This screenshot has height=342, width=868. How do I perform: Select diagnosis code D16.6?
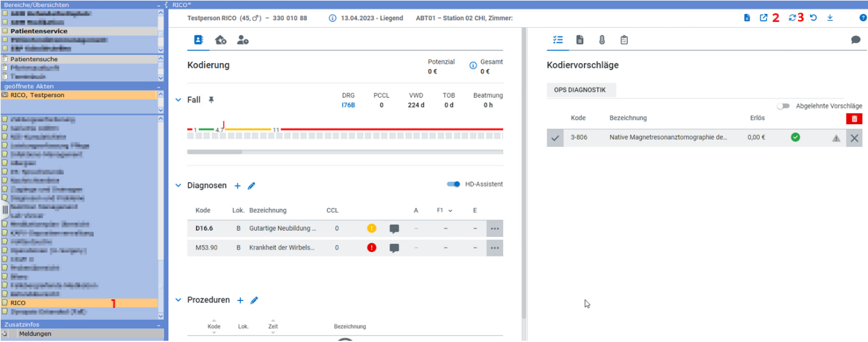(204, 229)
